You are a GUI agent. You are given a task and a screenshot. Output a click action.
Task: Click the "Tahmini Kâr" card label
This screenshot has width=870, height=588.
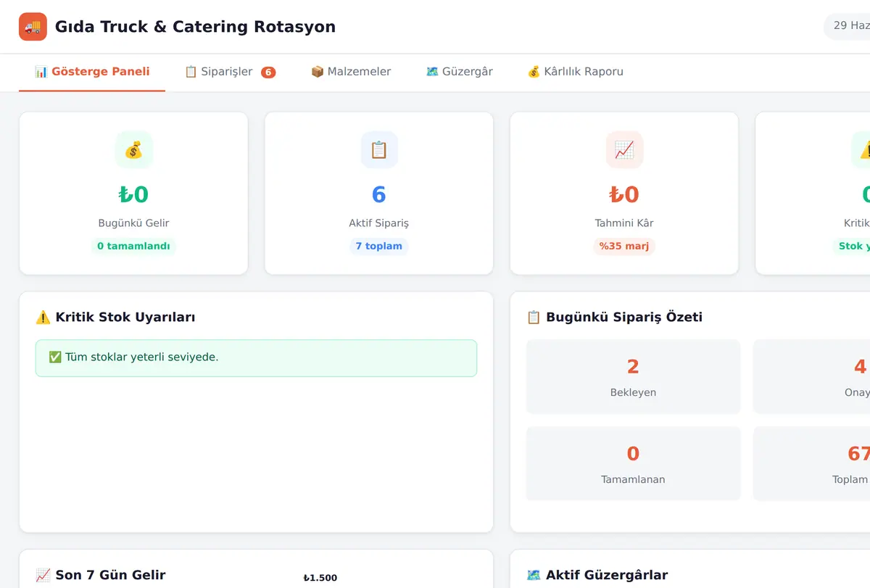624,223
